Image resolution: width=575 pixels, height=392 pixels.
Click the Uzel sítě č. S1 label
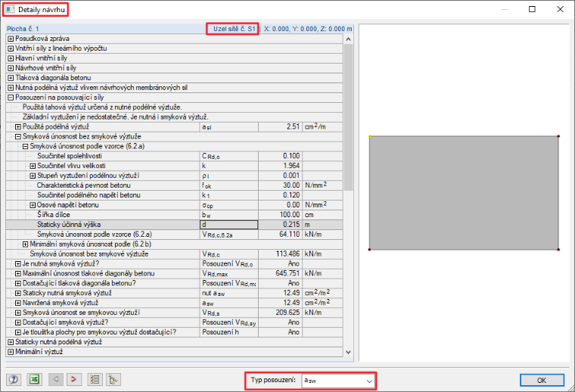pyautogui.click(x=235, y=29)
